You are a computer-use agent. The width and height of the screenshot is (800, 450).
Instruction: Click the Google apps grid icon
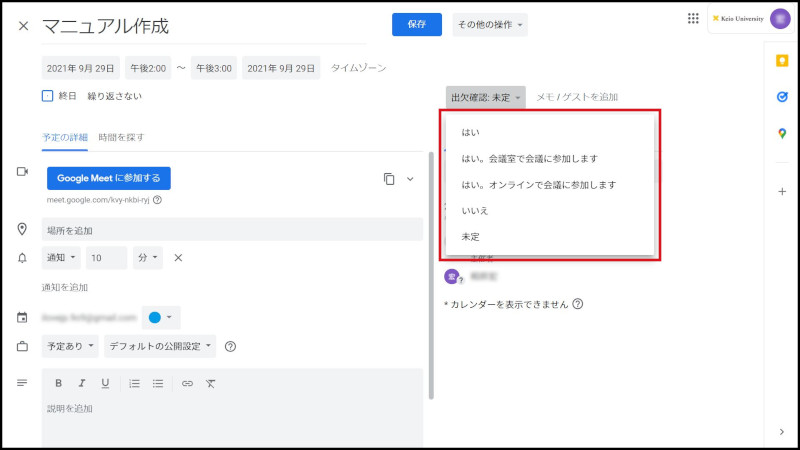(x=693, y=19)
